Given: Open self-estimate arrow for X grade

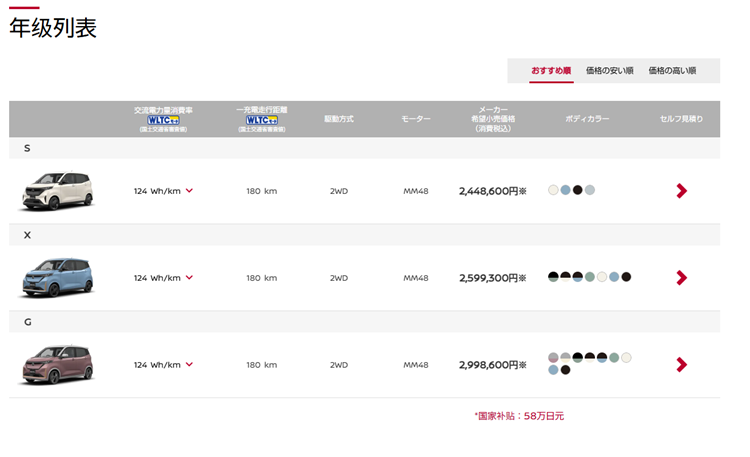Looking at the screenshot, I should pos(682,278).
